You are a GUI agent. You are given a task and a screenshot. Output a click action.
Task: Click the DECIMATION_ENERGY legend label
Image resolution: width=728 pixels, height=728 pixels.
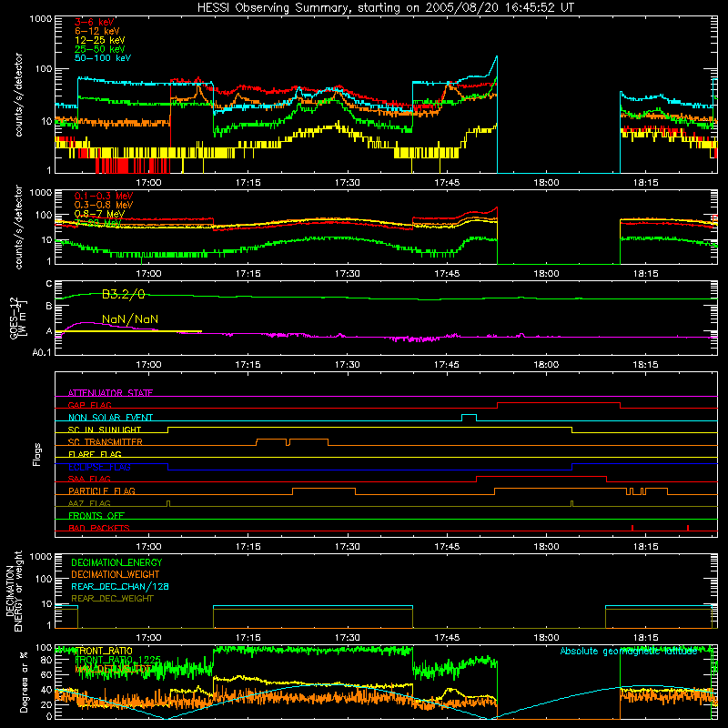(x=116, y=562)
